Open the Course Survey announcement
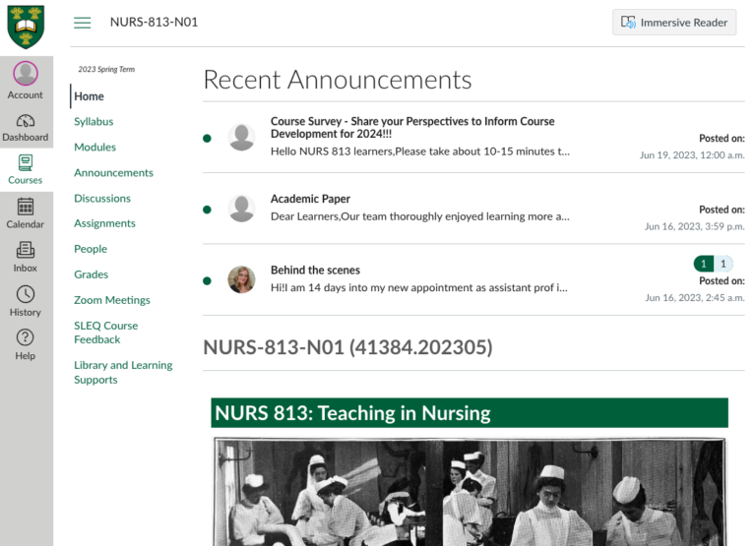The height and width of the screenshot is (546, 756). point(412,128)
